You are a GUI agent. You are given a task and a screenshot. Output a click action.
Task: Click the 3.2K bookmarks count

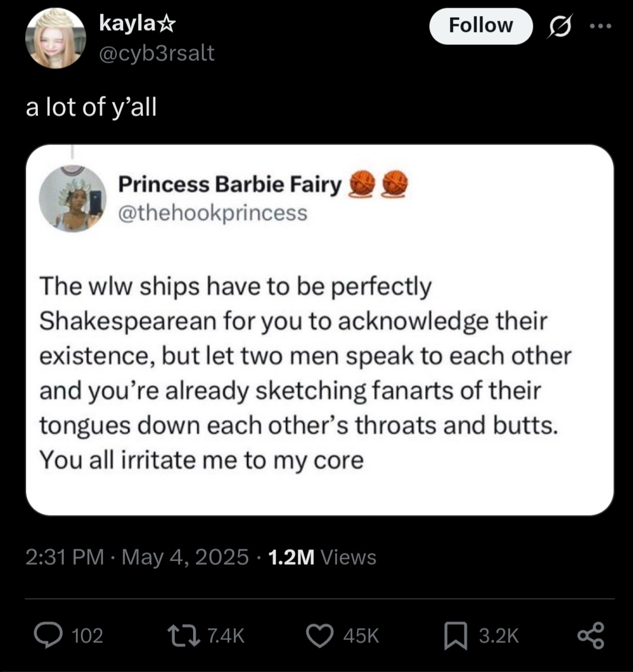(499, 636)
